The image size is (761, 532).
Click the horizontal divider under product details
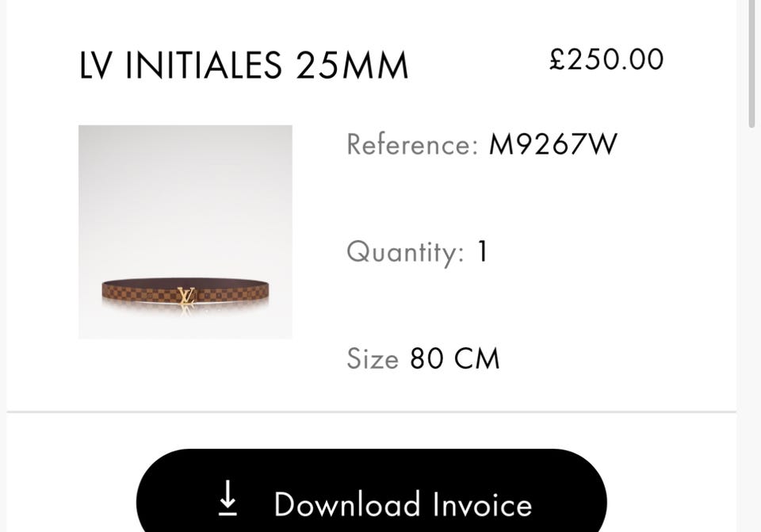371,412
